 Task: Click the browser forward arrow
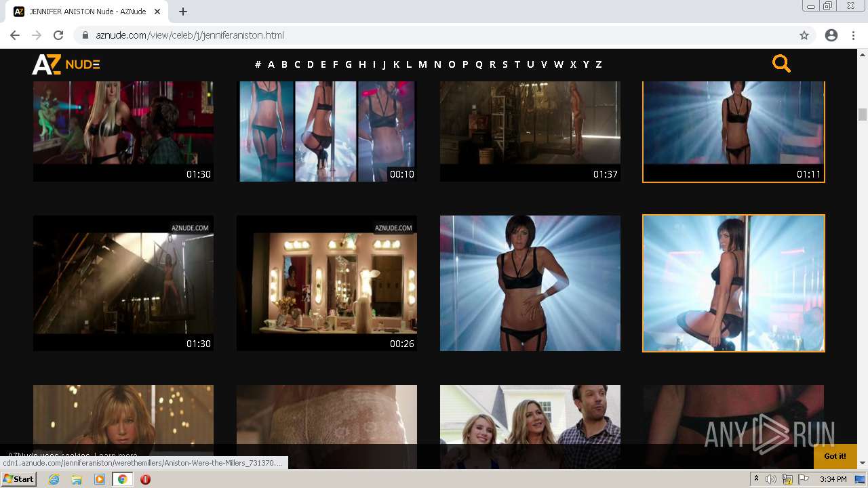click(x=37, y=35)
